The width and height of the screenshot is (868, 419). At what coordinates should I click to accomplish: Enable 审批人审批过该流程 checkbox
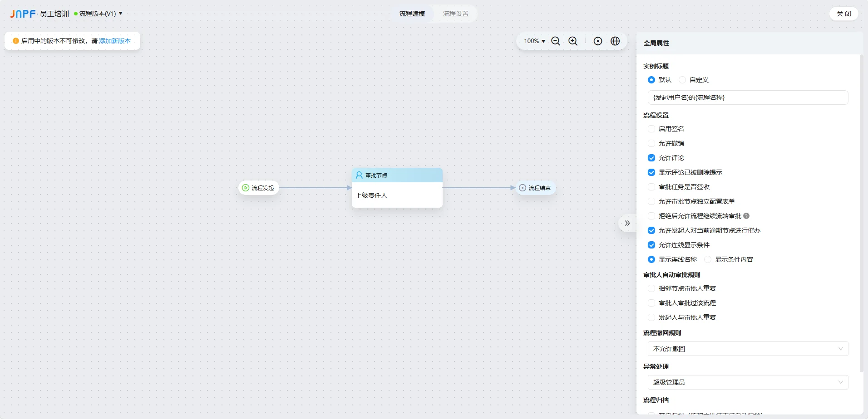651,303
